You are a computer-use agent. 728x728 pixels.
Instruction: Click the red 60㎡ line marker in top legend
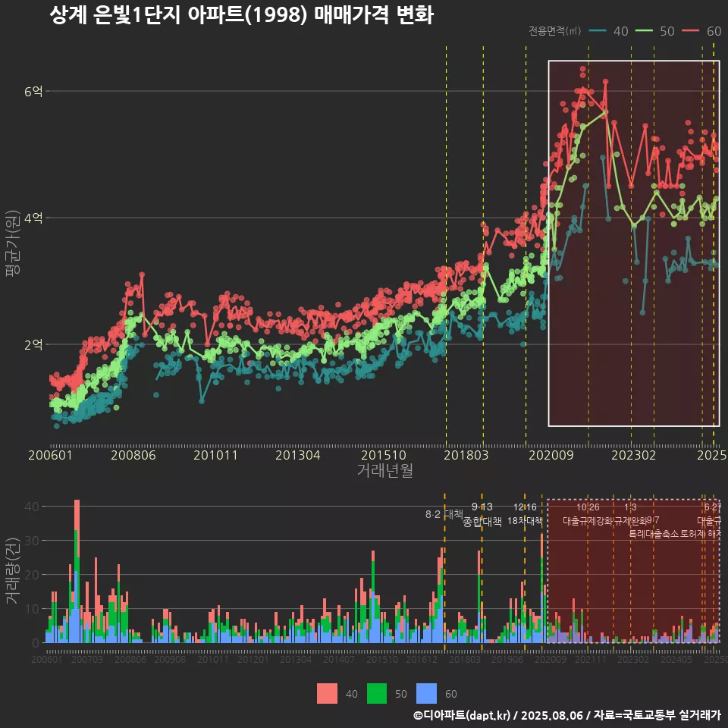pos(690,30)
